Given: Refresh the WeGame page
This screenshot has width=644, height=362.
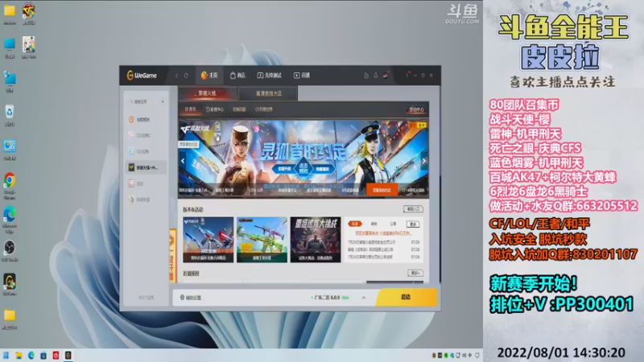Looking at the screenshot, I should click(x=187, y=76).
